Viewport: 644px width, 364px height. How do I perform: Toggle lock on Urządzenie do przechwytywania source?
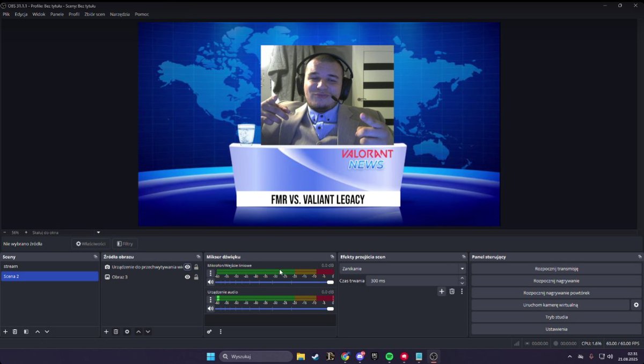(196, 267)
